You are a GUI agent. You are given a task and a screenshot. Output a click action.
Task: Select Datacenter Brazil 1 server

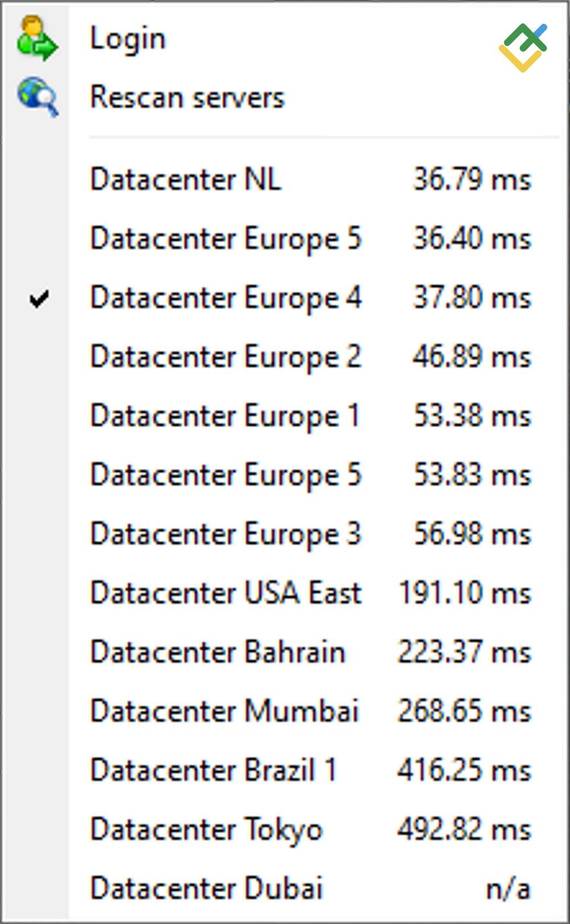pyautogui.click(x=213, y=770)
